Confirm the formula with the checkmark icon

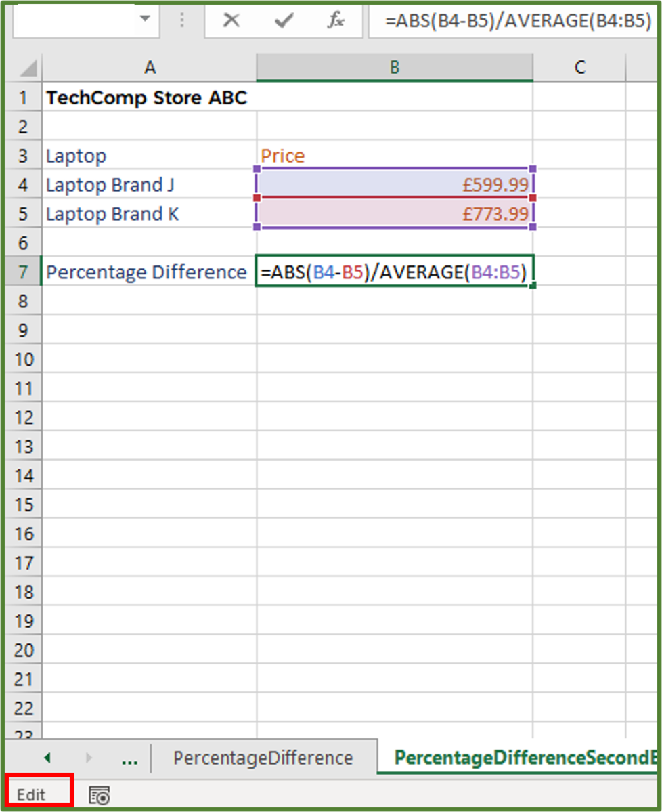click(284, 21)
